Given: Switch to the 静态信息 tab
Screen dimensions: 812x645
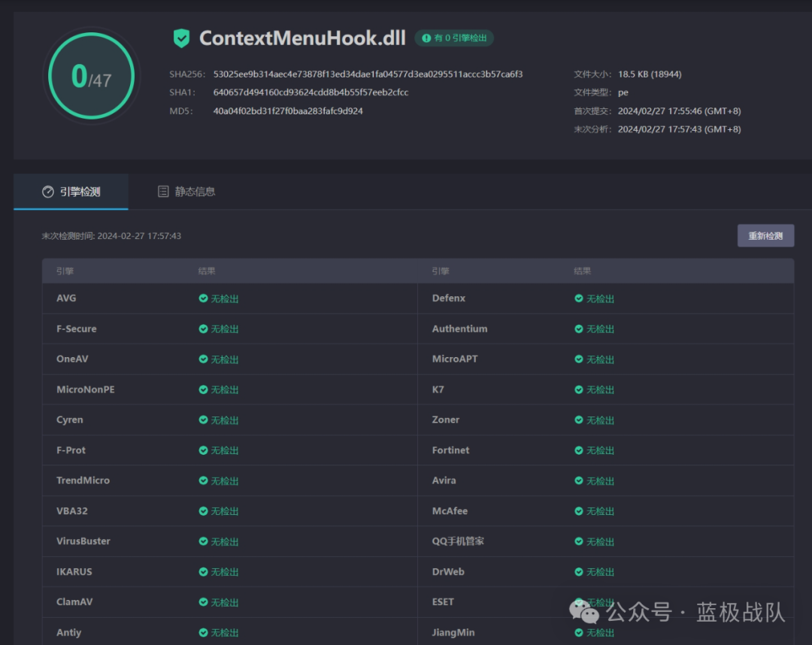Looking at the screenshot, I should [186, 192].
